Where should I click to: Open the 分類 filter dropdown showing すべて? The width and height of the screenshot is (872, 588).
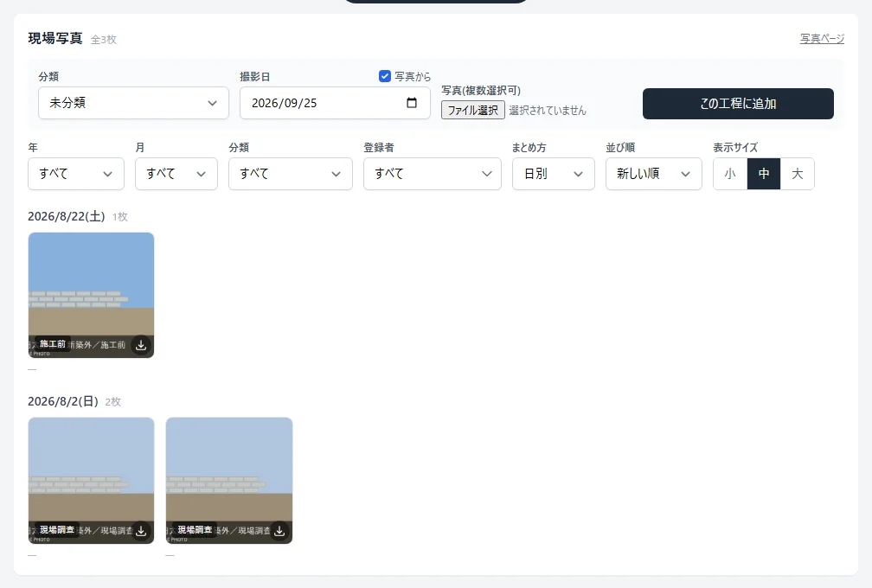[x=291, y=174]
